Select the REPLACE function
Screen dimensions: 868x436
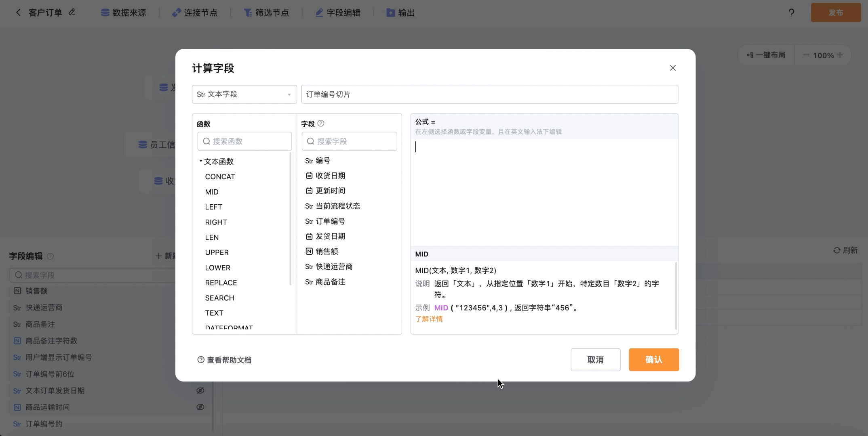221,283
